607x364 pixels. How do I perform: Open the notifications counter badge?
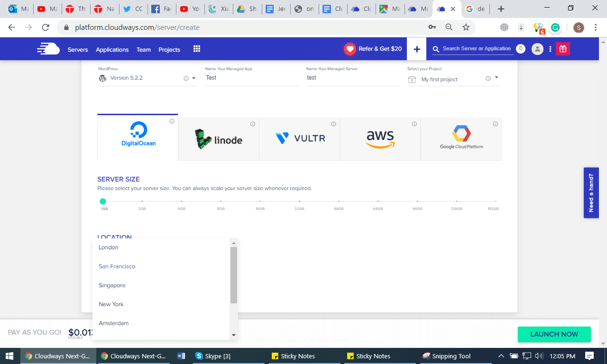point(521,49)
